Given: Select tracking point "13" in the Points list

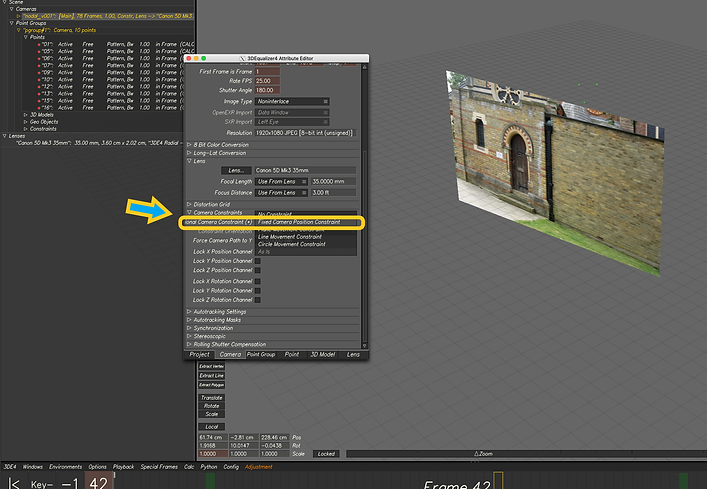Looking at the screenshot, I should coord(110,94).
